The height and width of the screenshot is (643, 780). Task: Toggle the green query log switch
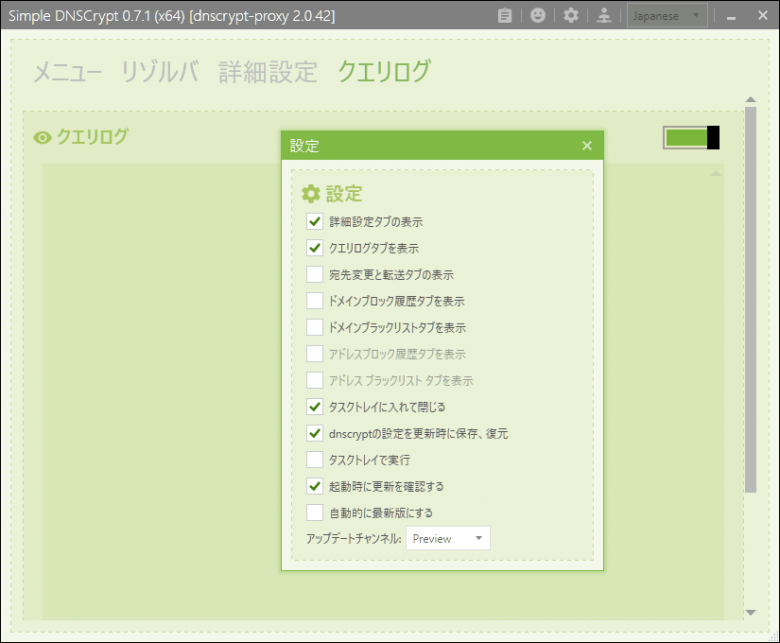tap(691, 138)
